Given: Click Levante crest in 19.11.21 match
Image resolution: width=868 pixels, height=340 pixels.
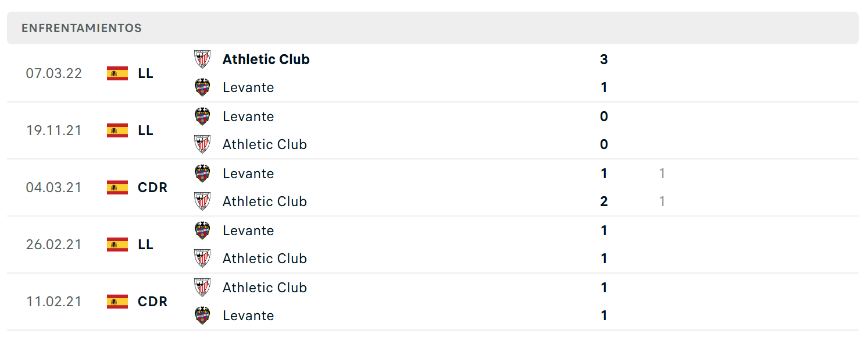Looking at the screenshot, I should pyautogui.click(x=202, y=116).
